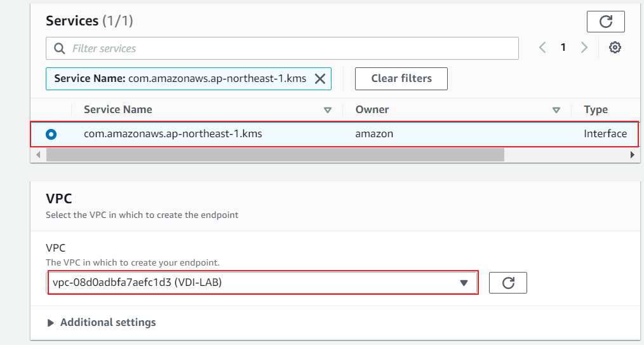Click the magnifier icon in Filter services

[x=60, y=48]
